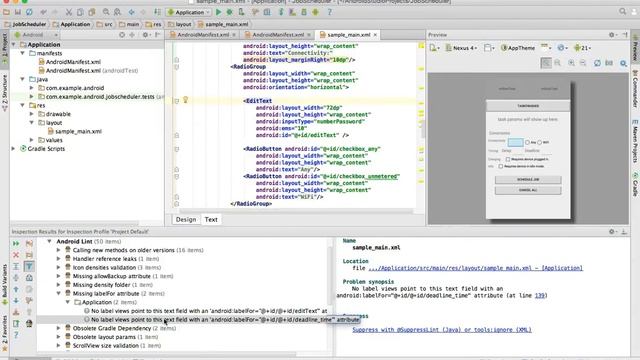Image resolution: width=640 pixels, height=360 pixels.
Task: Click the Copy icon in the main toolbar
Action: pos(80,12)
